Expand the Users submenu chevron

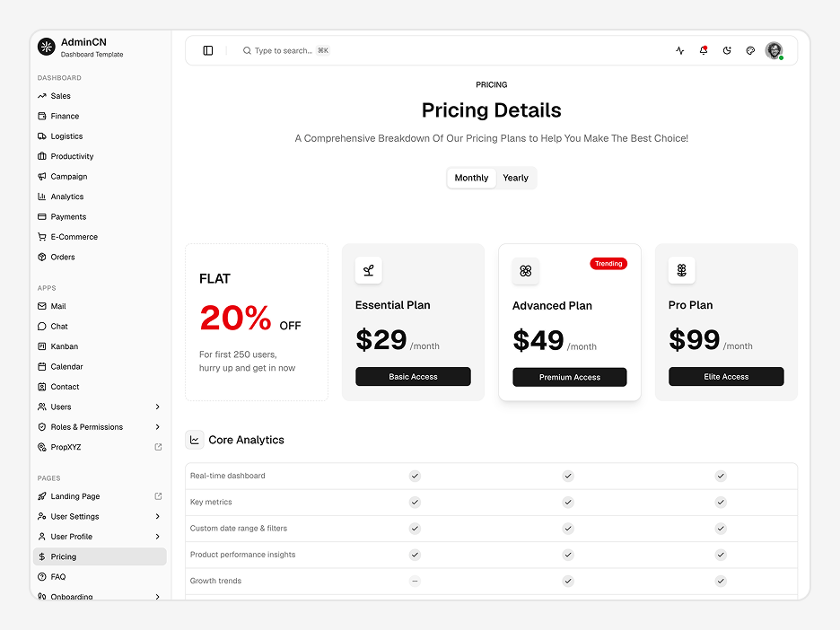pyautogui.click(x=158, y=407)
